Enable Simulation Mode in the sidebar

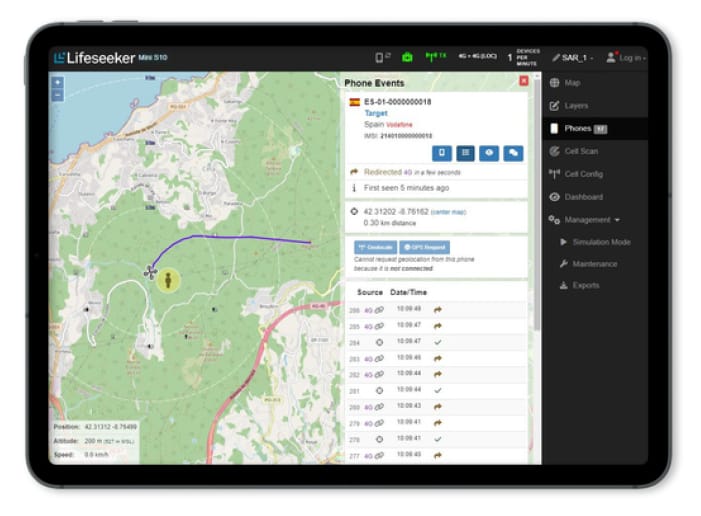pos(600,242)
